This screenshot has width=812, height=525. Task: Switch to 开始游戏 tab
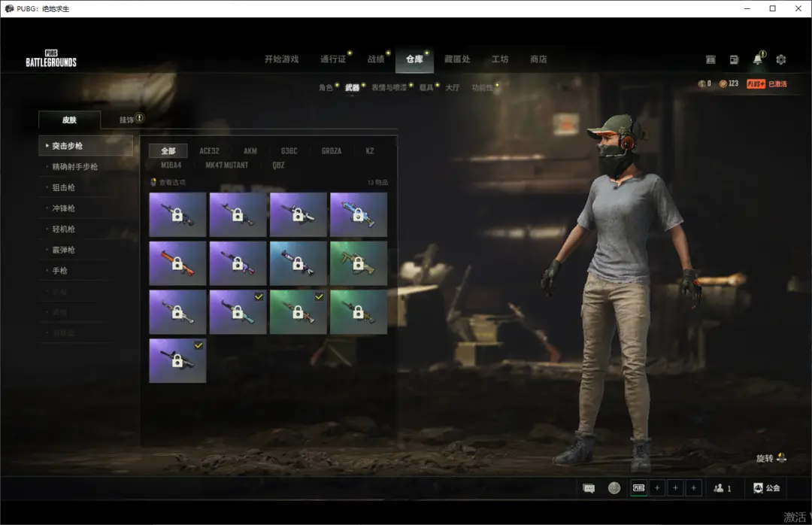pos(282,59)
